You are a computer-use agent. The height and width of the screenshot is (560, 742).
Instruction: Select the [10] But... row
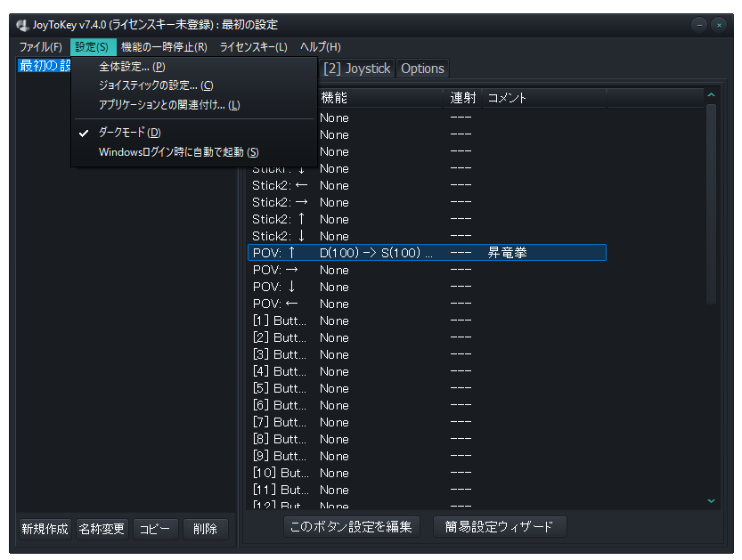pyautogui.click(x=427, y=474)
